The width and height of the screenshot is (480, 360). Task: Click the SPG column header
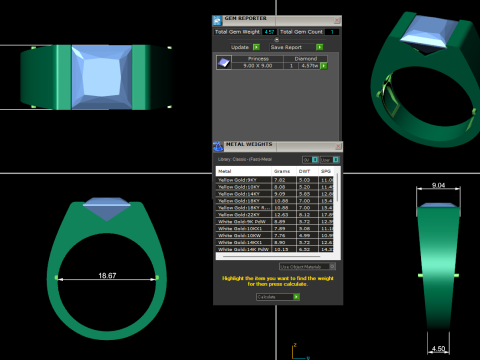(326, 171)
